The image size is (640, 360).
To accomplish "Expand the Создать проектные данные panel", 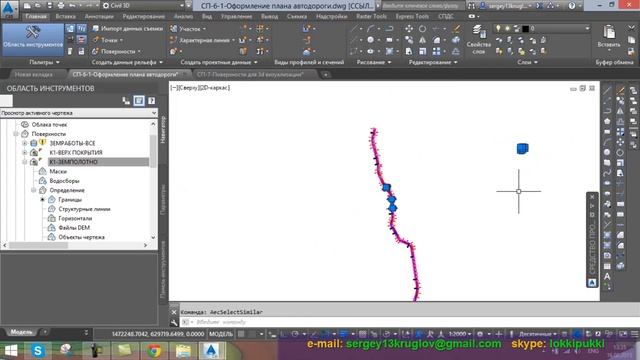I will [219, 62].
